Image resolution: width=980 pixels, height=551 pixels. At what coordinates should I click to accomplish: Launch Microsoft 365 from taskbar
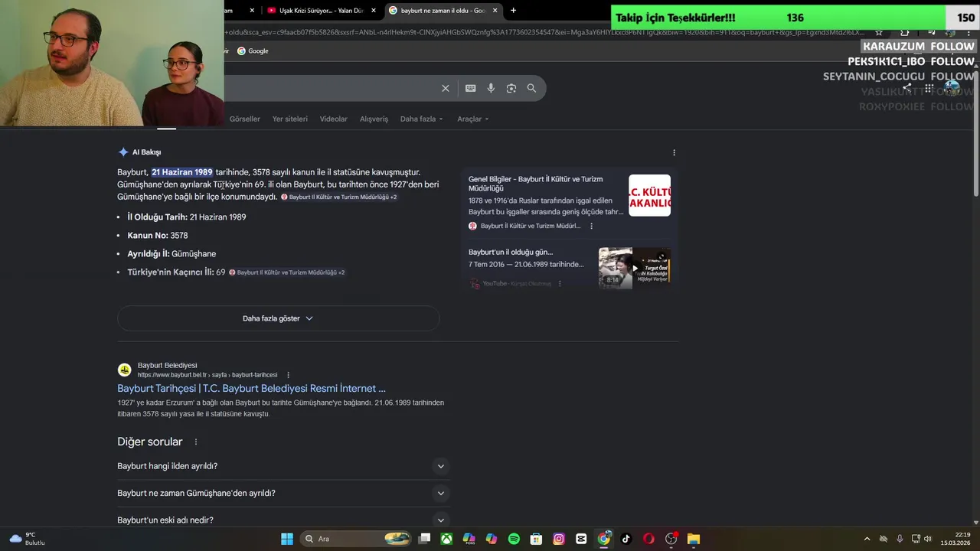coord(469,539)
